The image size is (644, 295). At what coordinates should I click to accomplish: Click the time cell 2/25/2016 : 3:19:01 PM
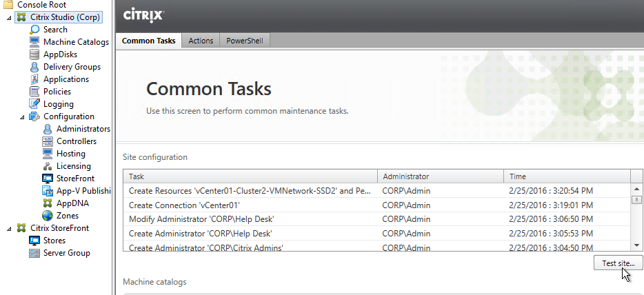pyautogui.click(x=551, y=205)
